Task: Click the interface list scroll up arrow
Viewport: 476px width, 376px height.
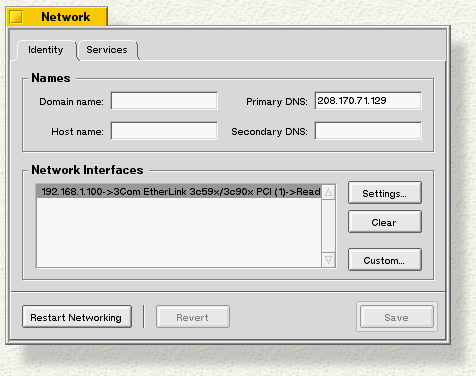Action: [328, 192]
